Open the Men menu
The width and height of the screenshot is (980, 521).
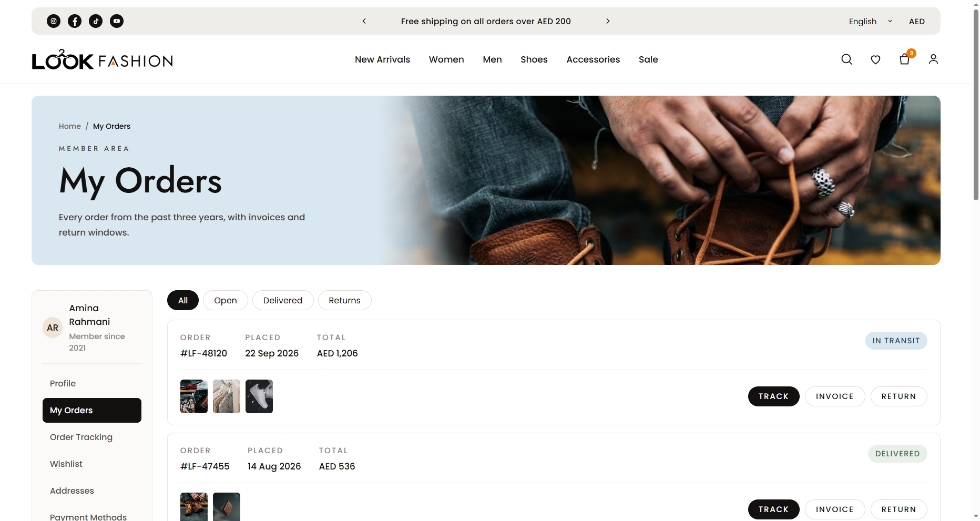pos(492,59)
